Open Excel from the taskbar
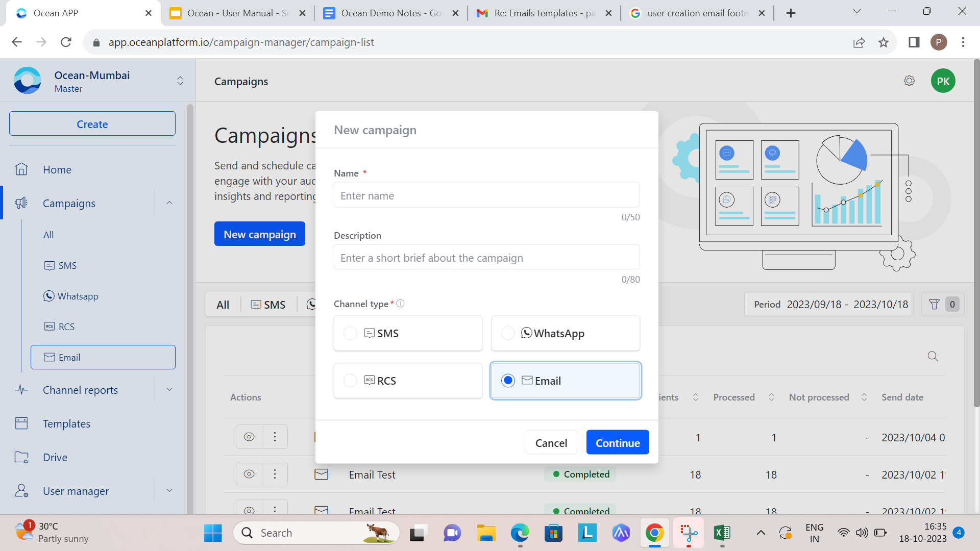 tap(722, 533)
